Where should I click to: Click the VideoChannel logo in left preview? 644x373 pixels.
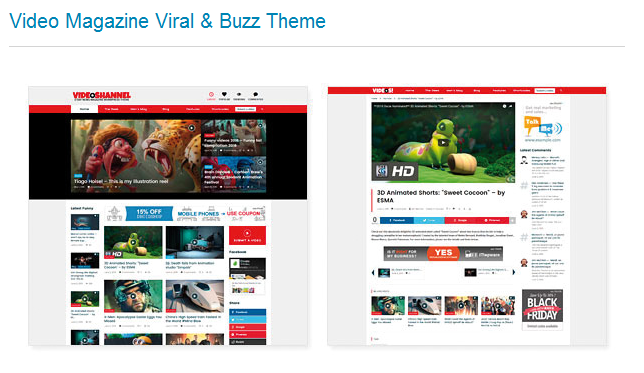pos(101,96)
